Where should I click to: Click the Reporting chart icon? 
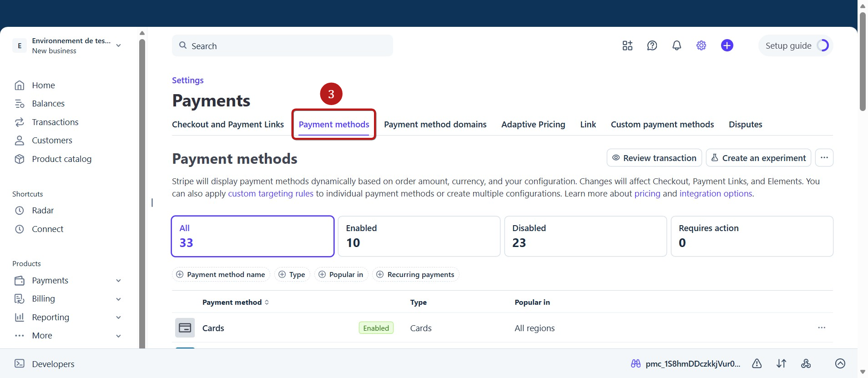pyautogui.click(x=20, y=318)
